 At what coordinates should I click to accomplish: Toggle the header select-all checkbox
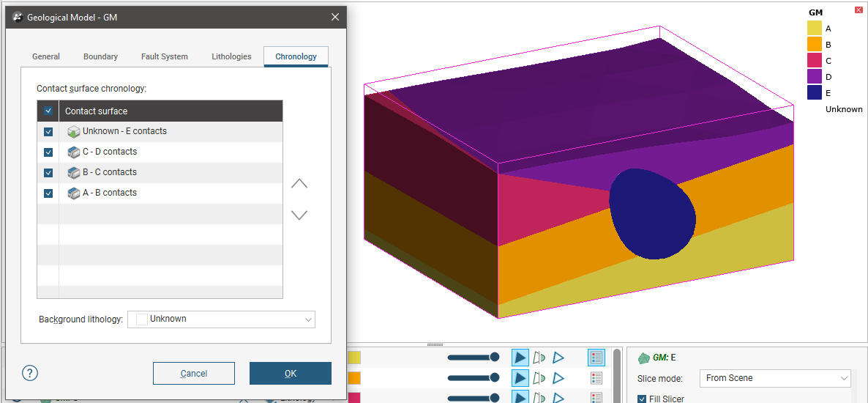(x=48, y=111)
